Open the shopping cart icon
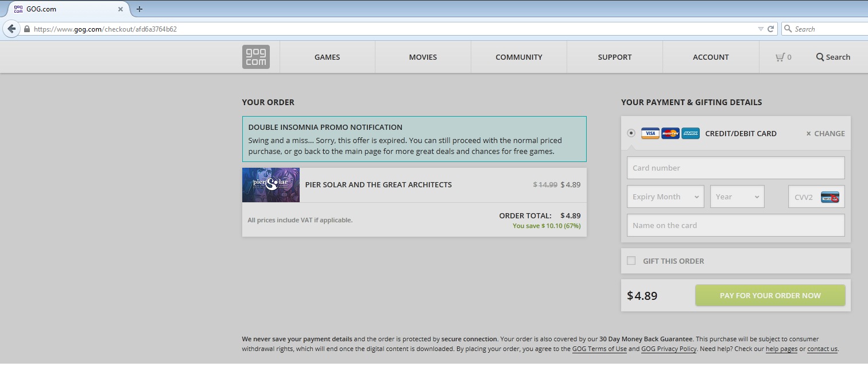Viewport: 868px width, 374px height. [x=780, y=57]
